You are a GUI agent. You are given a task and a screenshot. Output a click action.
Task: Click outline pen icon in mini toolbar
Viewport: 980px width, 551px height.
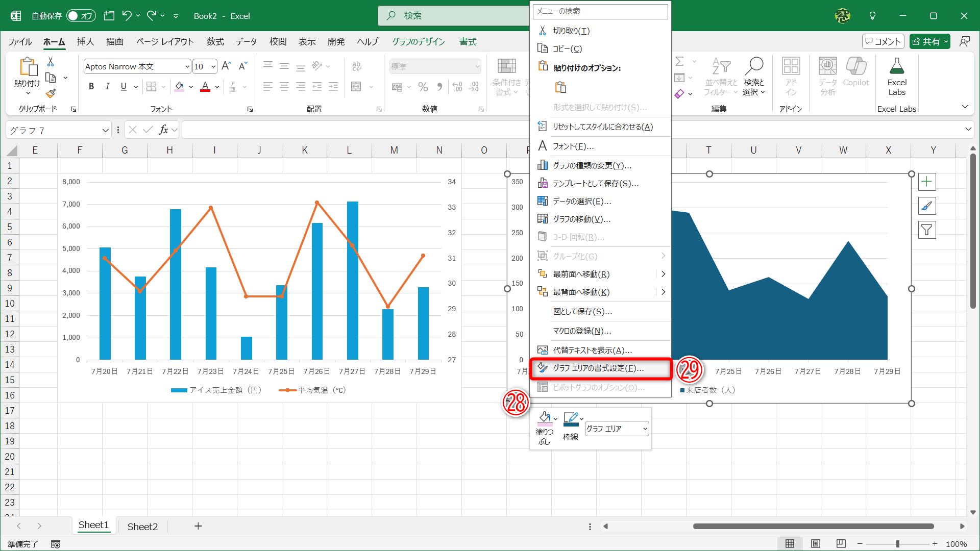click(570, 419)
